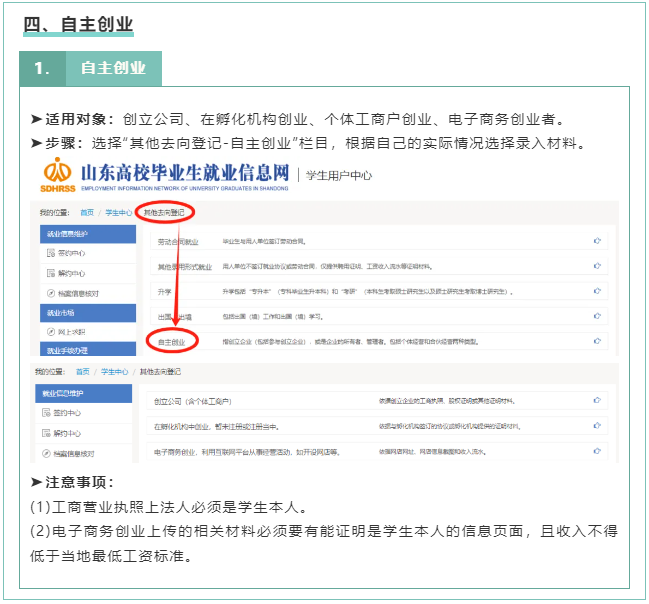
Task: Expand 就业信息维护 section in upper sidebar
Action: coord(86,234)
